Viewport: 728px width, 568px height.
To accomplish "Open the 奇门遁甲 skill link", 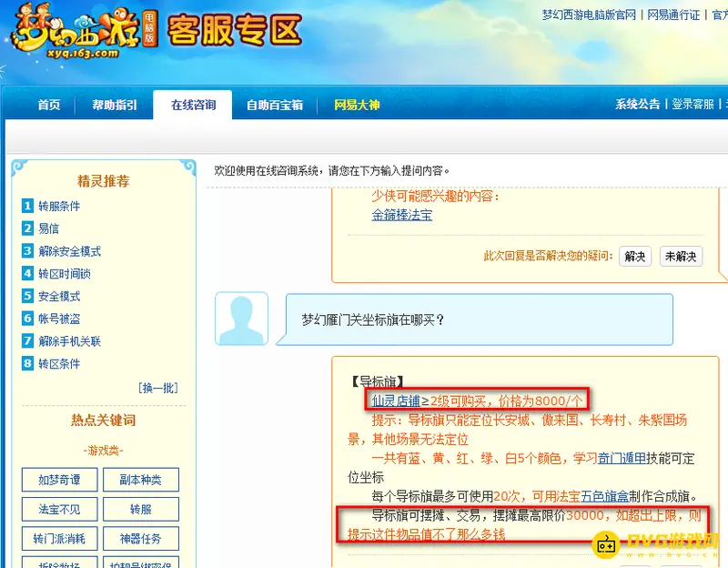I will (x=622, y=459).
